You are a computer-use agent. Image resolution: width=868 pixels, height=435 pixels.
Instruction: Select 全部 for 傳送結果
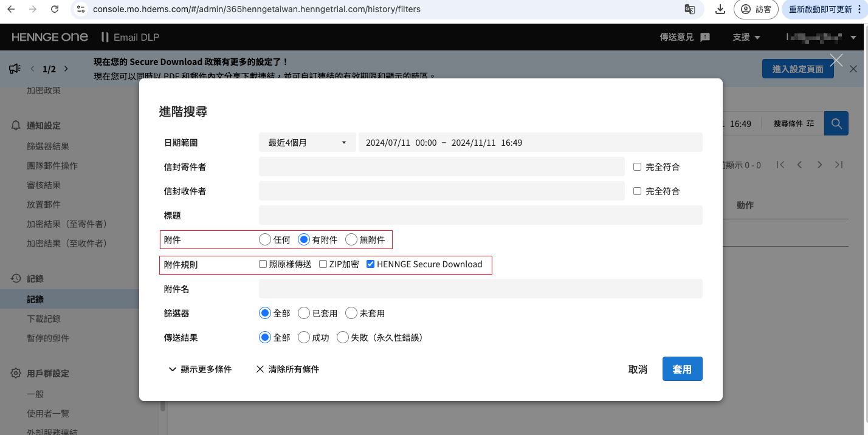pyautogui.click(x=265, y=337)
